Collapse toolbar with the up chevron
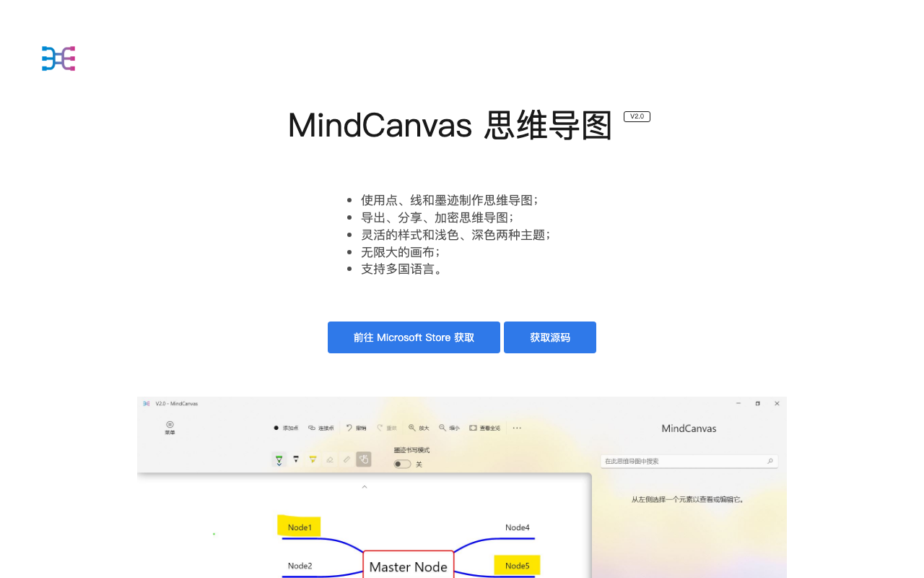 click(x=365, y=487)
